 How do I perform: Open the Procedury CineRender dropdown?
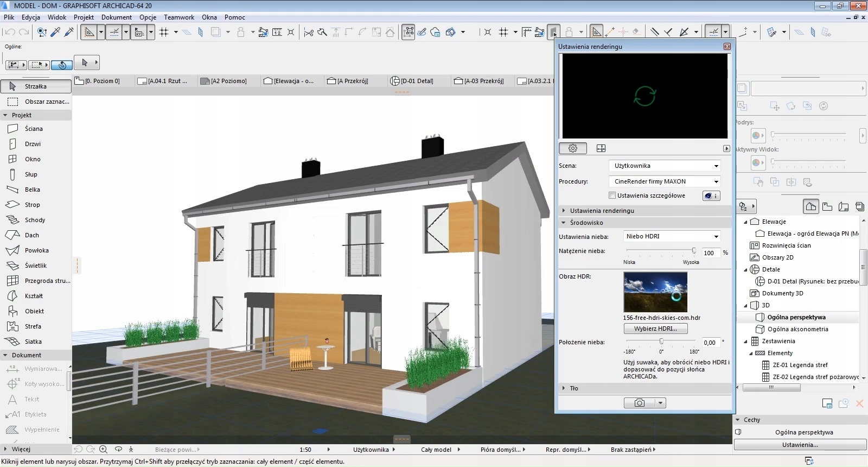coord(665,181)
